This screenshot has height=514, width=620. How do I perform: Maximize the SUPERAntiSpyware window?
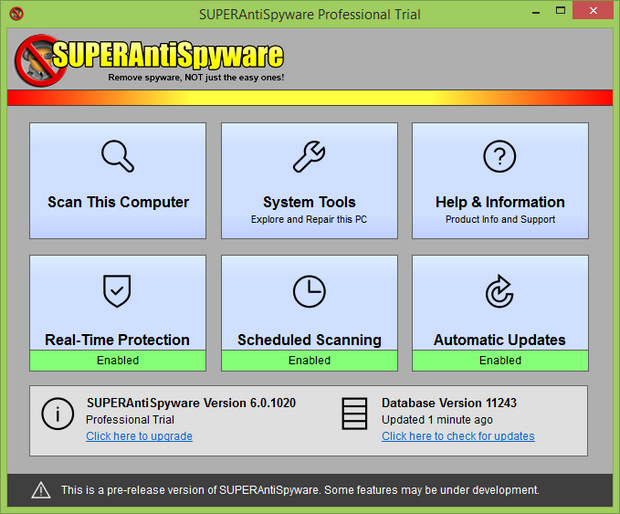(560, 11)
